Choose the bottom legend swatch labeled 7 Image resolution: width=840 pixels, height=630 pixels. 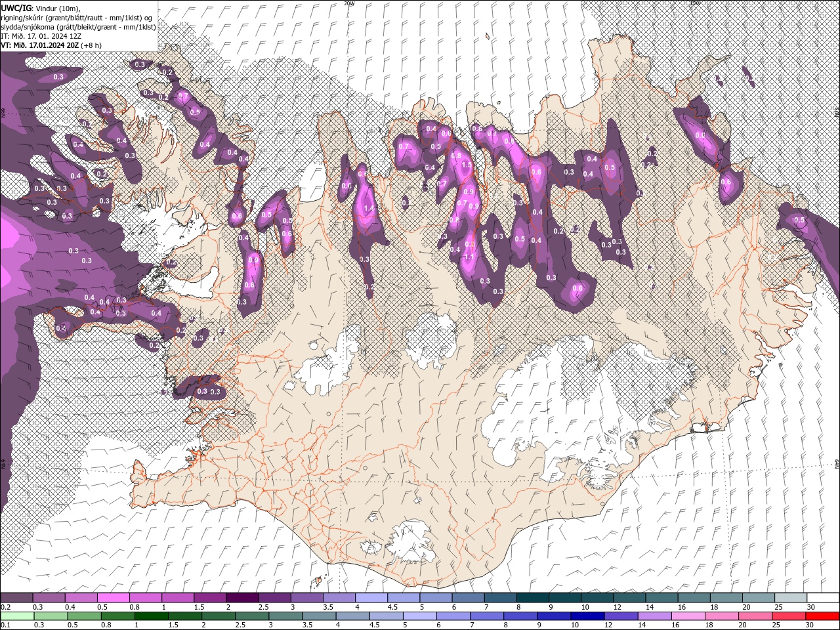click(486, 616)
